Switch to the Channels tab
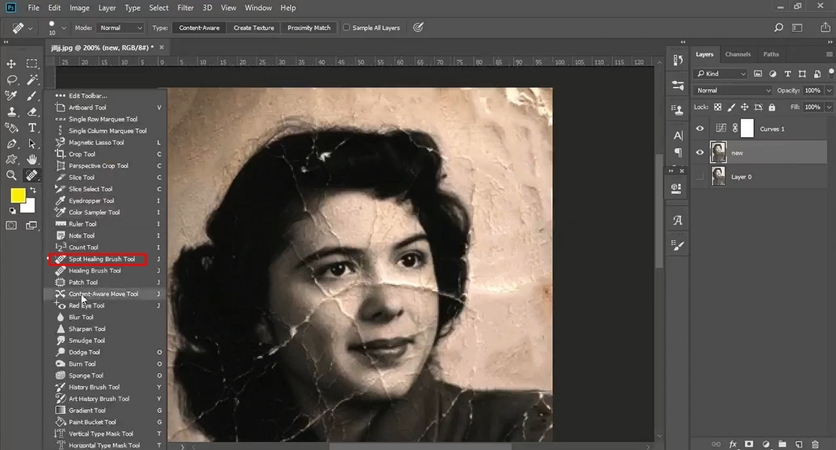The image size is (836, 450). tap(738, 54)
